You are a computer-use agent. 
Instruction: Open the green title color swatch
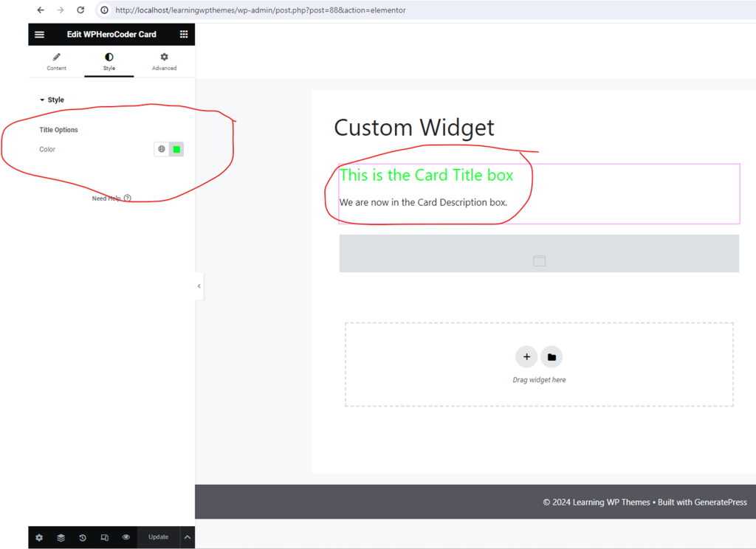point(176,150)
